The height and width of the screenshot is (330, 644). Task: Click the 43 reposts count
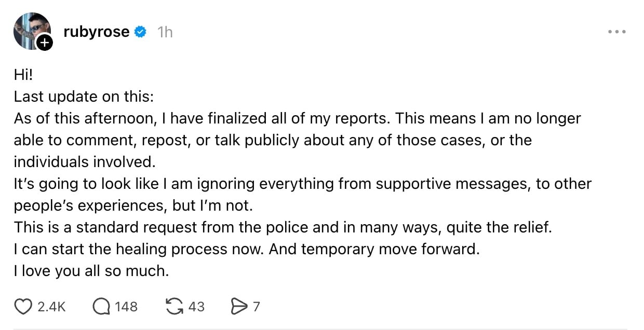click(198, 307)
